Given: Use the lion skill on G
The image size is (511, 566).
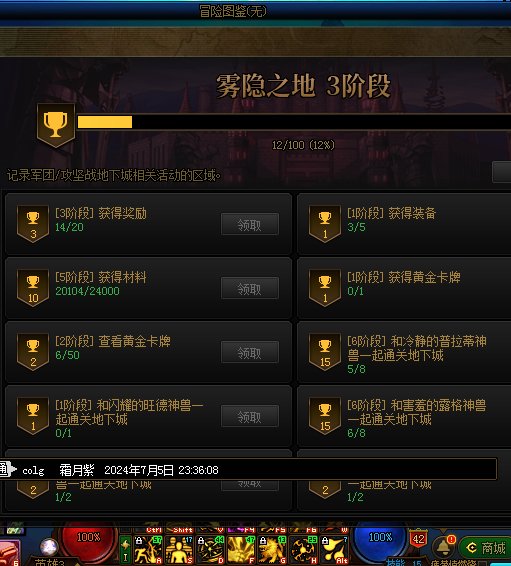Looking at the screenshot, I should (272, 550).
